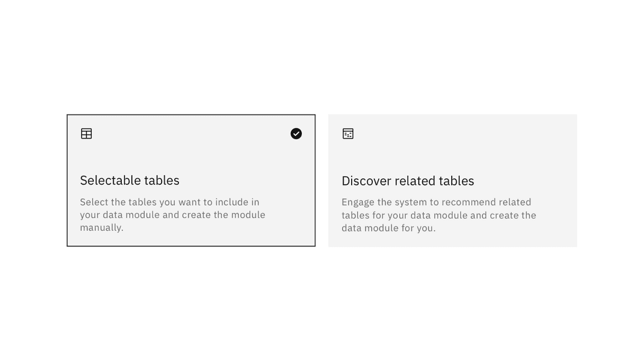Select the Discover related tables tile
Viewport: 644px width, 362px height.
[x=453, y=180]
